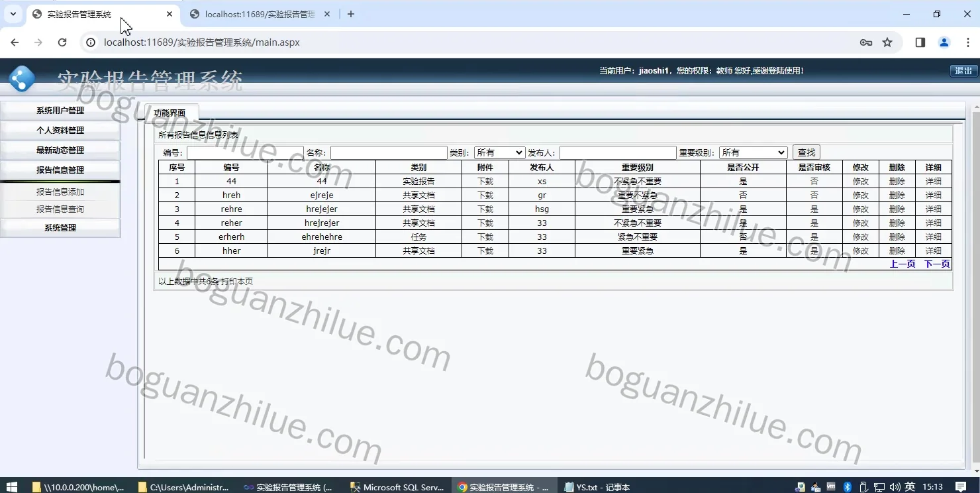The height and width of the screenshot is (493, 980).
Task: Click 修改 for row hreh
Action: [x=861, y=195]
